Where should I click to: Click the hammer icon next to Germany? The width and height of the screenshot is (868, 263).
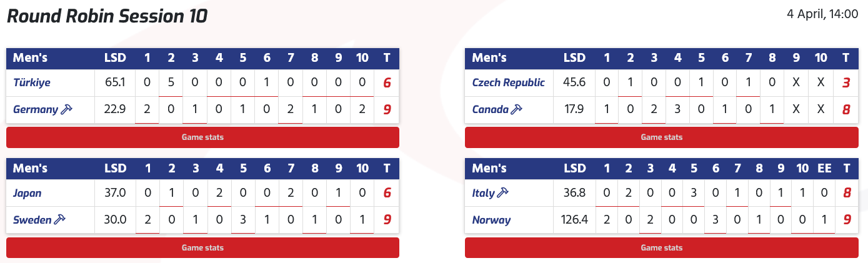67,109
